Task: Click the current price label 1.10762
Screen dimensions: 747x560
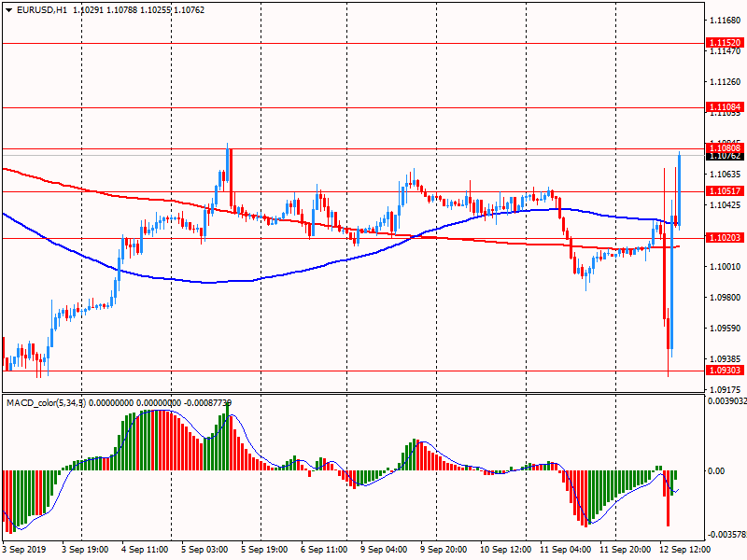Action: (x=725, y=156)
